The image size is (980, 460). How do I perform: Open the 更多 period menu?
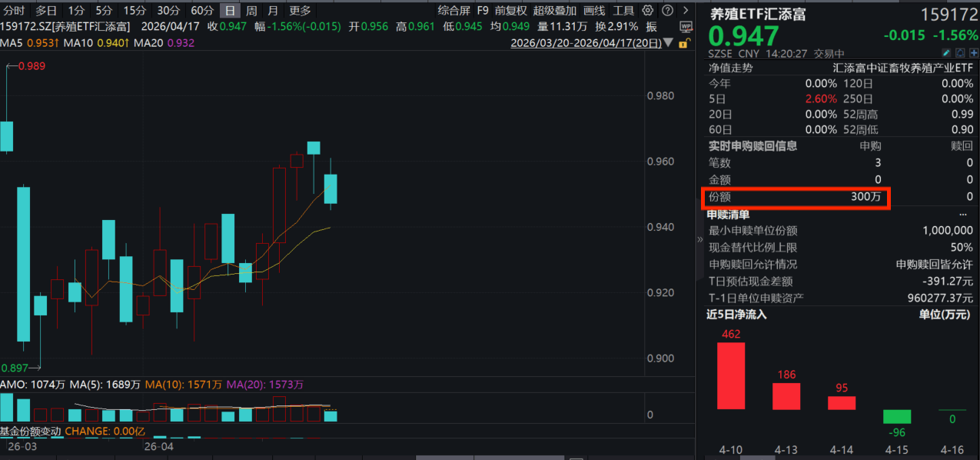point(300,11)
